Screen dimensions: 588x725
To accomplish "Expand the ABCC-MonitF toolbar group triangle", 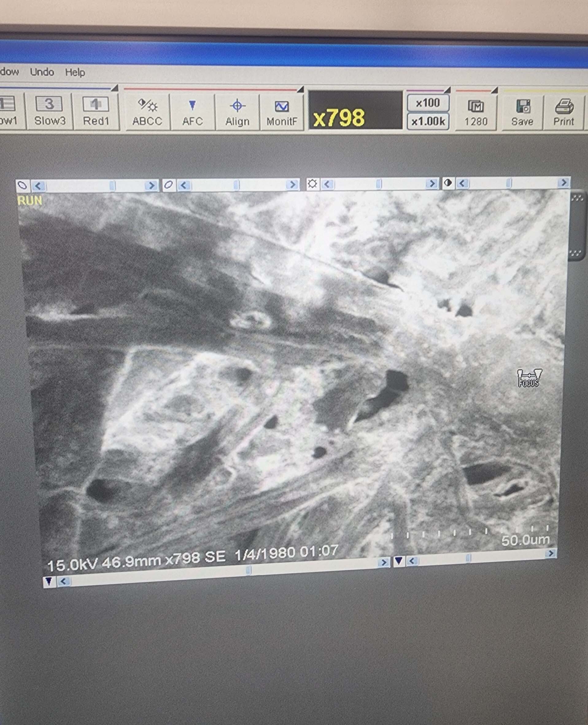I will pos(300,89).
